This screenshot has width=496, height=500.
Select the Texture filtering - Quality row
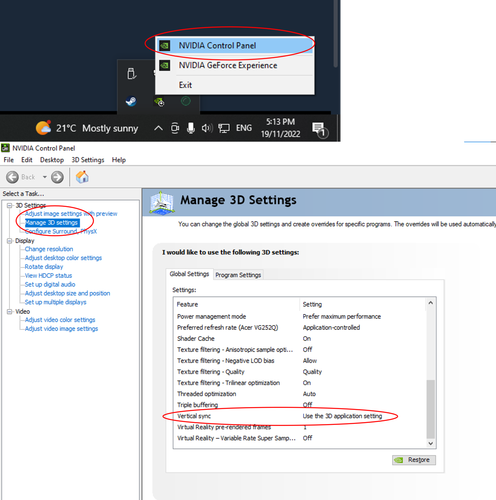300,371
